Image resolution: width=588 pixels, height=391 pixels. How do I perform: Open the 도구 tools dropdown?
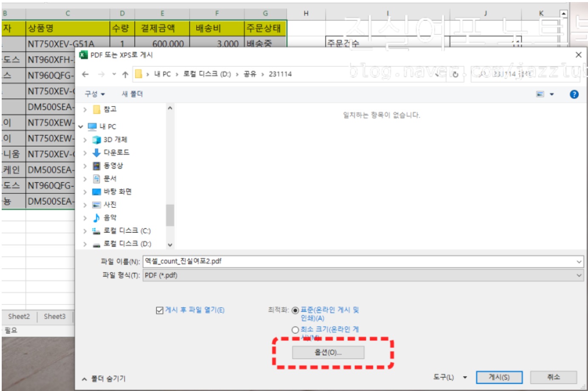(450, 377)
